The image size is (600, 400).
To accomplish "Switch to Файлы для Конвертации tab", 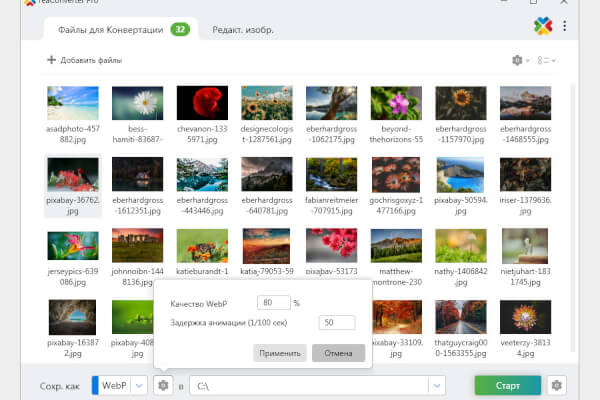I will click(112, 29).
